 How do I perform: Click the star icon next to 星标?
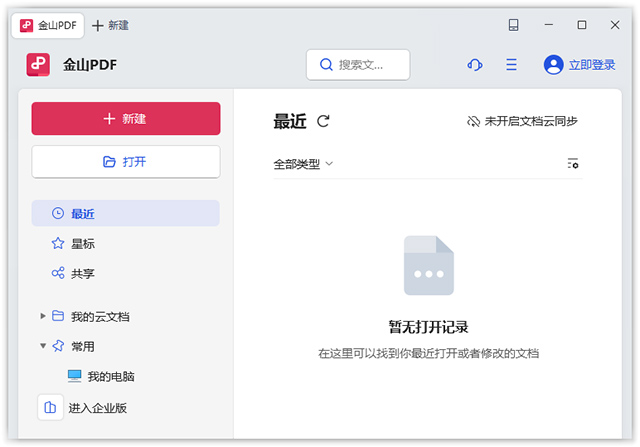[x=58, y=243]
